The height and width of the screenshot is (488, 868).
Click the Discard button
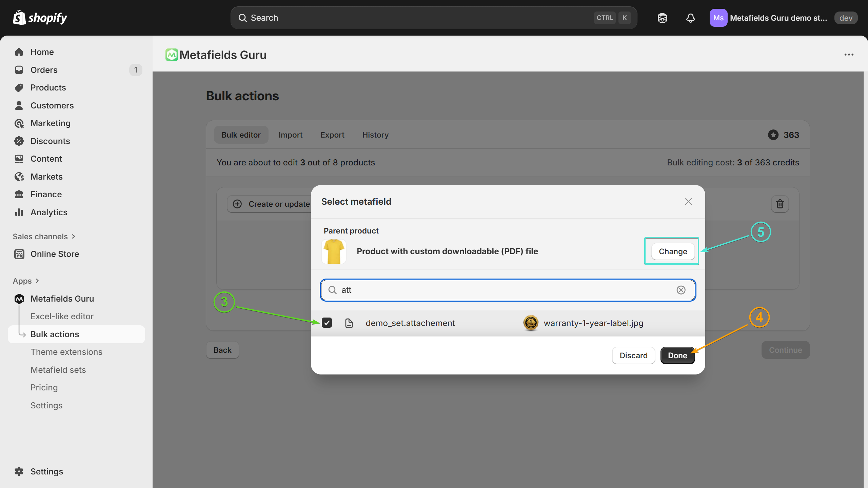click(x=633, y=355)
